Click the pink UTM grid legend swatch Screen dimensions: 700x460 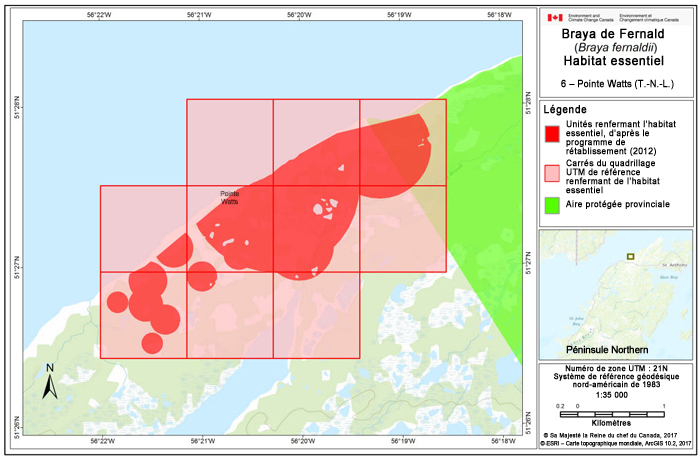(x=550, y=172)
